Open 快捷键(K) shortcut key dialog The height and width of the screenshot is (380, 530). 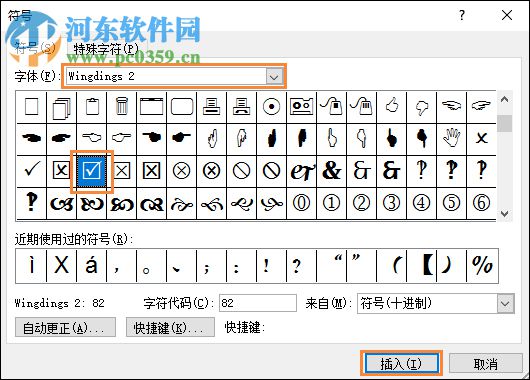(x=170, y=327)
